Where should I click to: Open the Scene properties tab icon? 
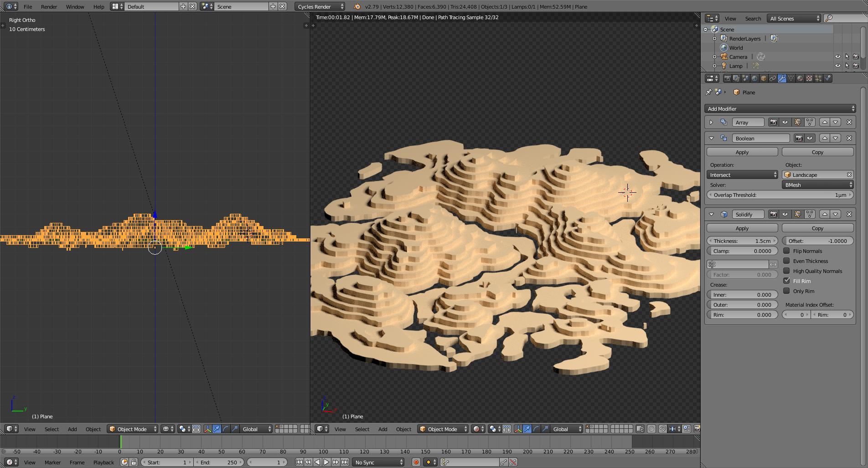coord(745,78)
